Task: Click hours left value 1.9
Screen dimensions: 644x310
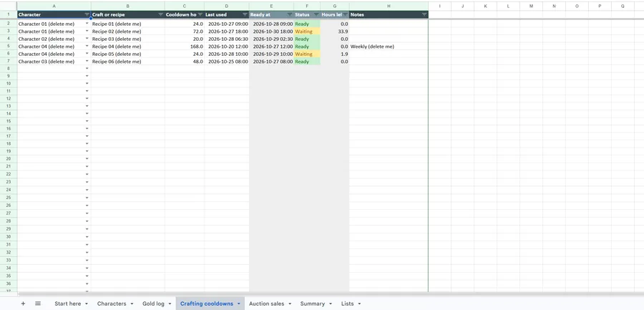Action: click(x=335, y=54)
